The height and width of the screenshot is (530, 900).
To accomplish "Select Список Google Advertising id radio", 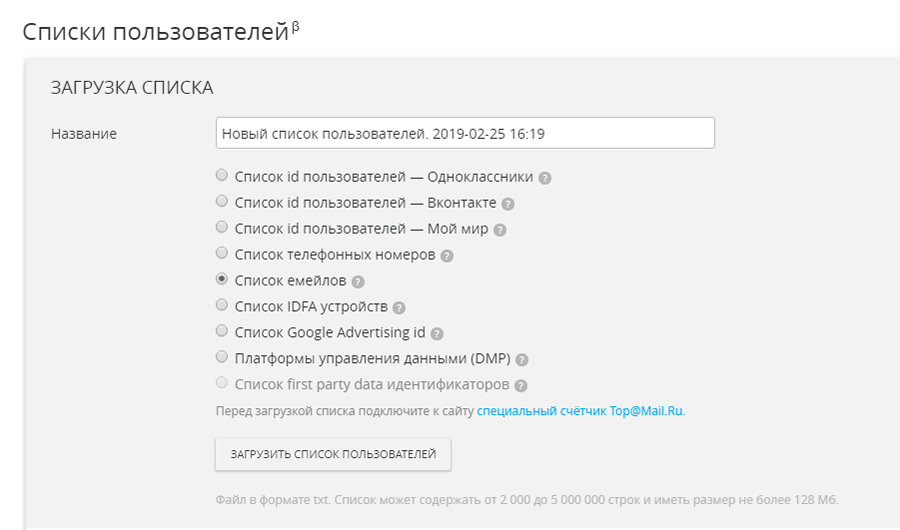I will tap(222, 331).
